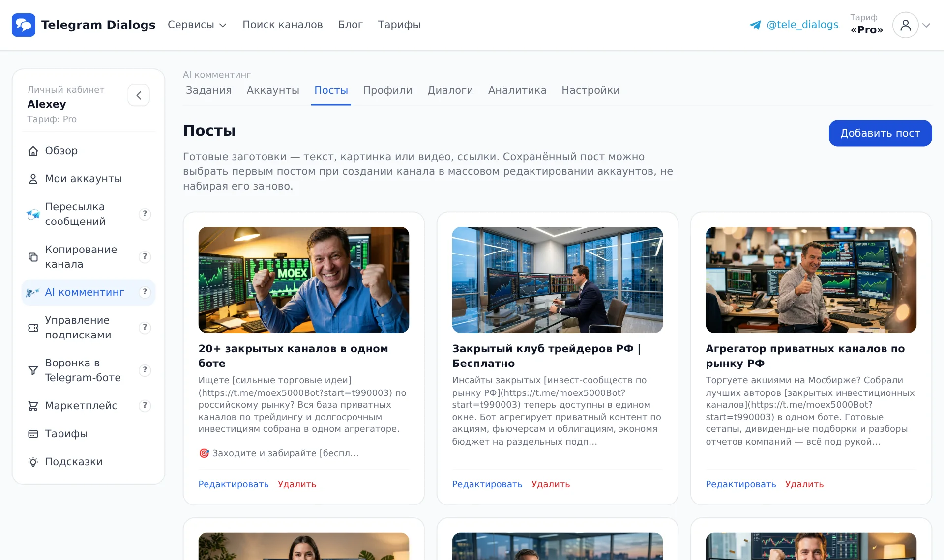944x560 pixels.
Task: Show help for Воронка в Telegram-боте
Action: click(145, 370)
